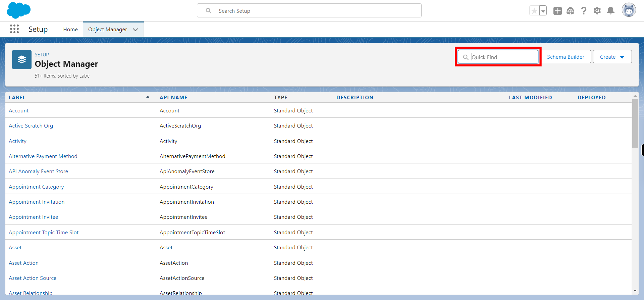Open the Account object
Image resolution: width=644 pixels, height=300 pixels.
19,110
